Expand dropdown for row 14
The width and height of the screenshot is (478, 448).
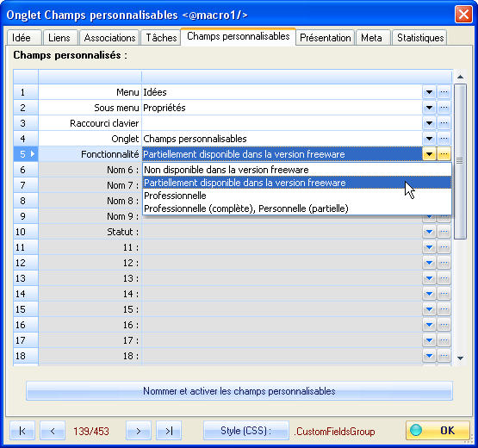click(x=429, y=294)
